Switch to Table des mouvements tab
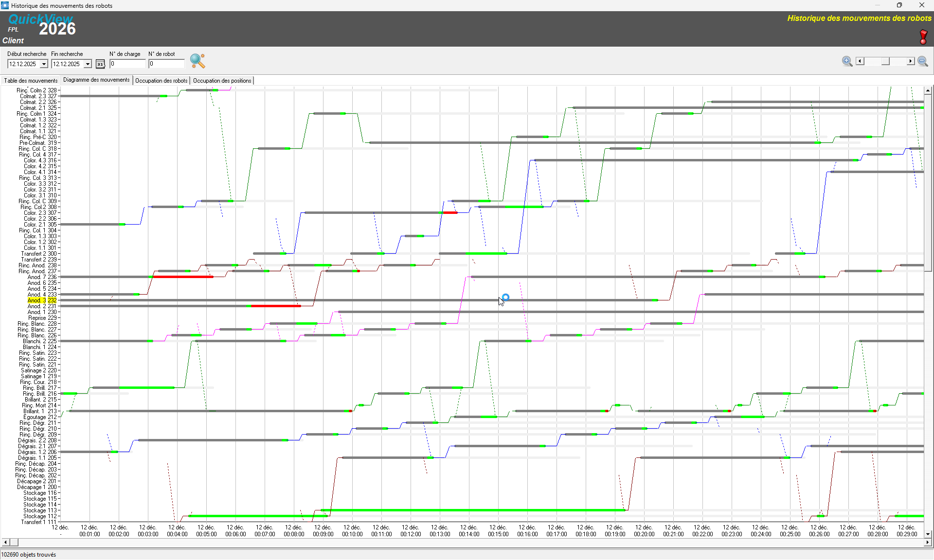 (x=31, y=81)
